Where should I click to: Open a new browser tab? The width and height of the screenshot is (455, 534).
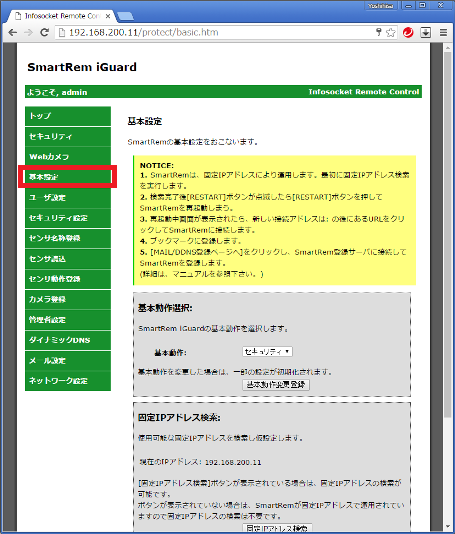tap(125, 16)
